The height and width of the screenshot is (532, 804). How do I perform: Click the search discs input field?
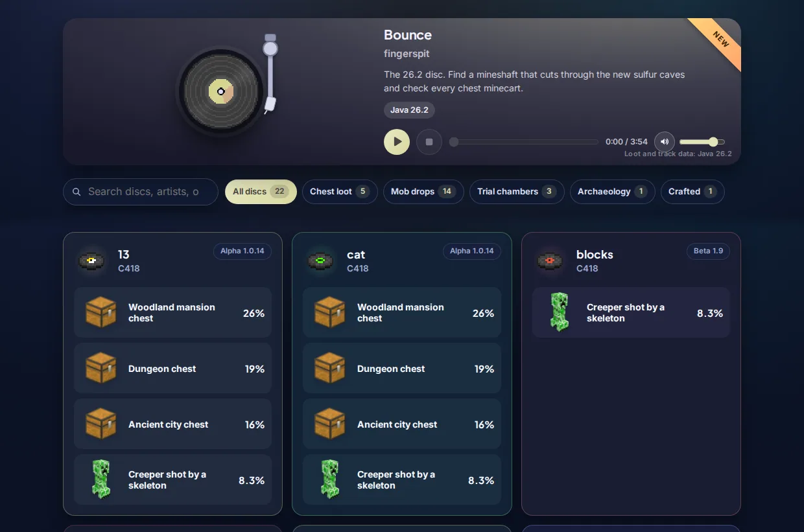click(141, 192)
